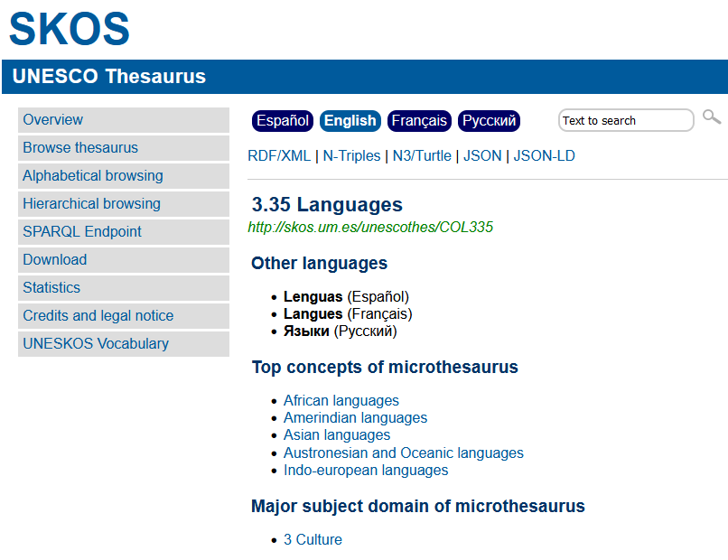
Task: Open the N3/Turtle format link
Action: [x=422, y=155]
